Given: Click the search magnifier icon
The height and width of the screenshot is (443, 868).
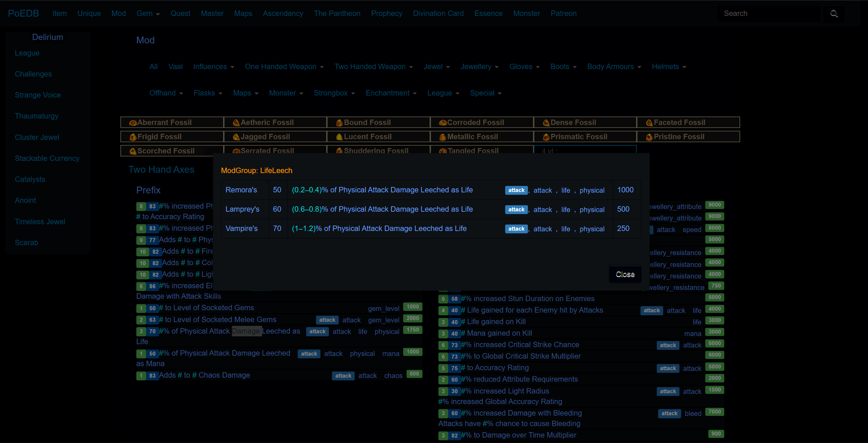Looking at the screenshot, I should point(834,14).
